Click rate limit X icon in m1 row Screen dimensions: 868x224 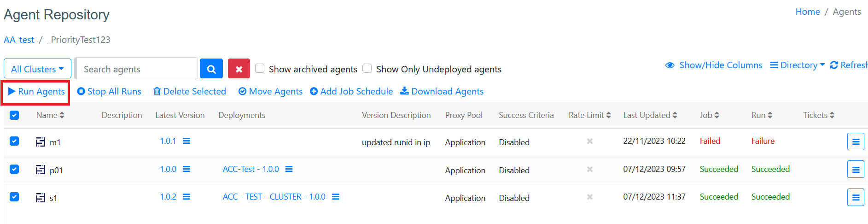589,141
